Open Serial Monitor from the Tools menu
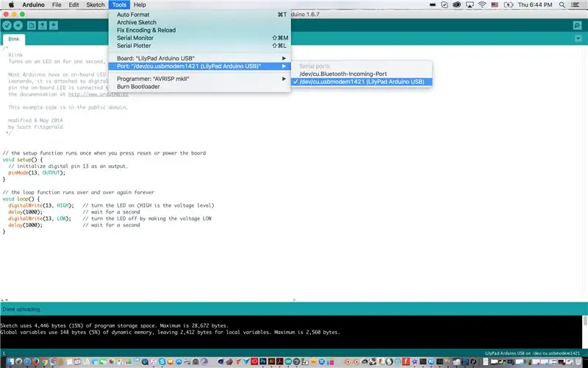This screenshot has height=368, width=588. click(x=199, y=38)
